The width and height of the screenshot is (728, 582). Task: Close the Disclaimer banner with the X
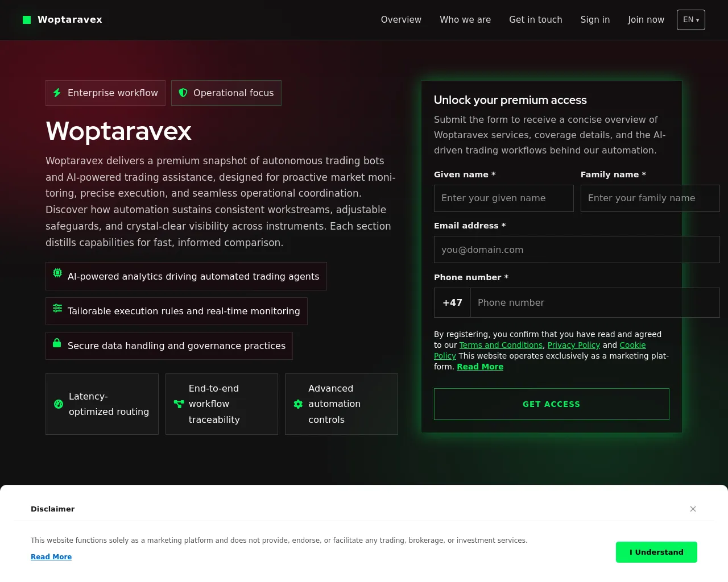point(693,509)
